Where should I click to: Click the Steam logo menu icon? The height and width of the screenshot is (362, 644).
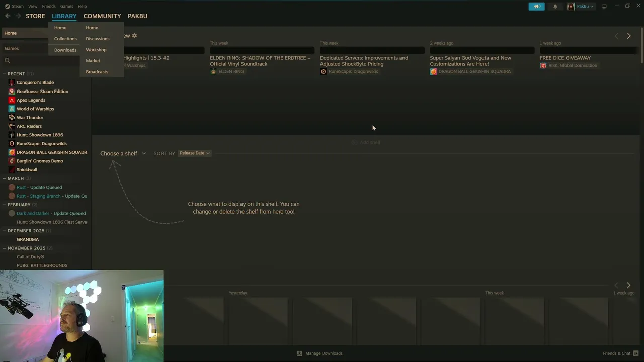[x=7, y=6]
